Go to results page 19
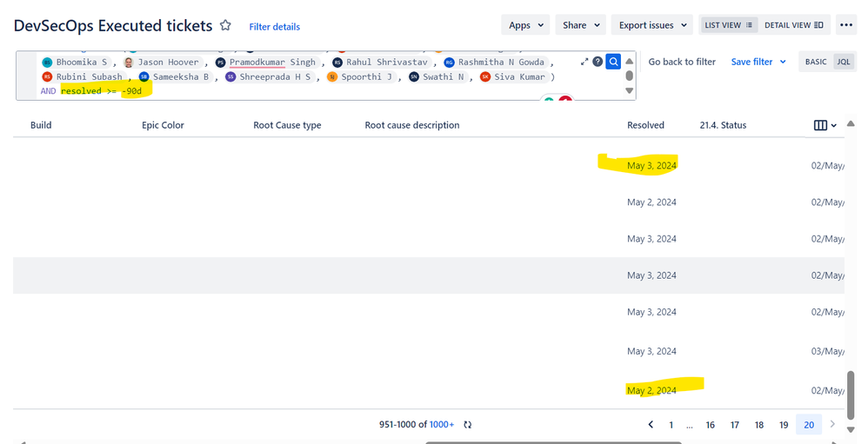Screen dimensions: 868x444 [784, 425]
